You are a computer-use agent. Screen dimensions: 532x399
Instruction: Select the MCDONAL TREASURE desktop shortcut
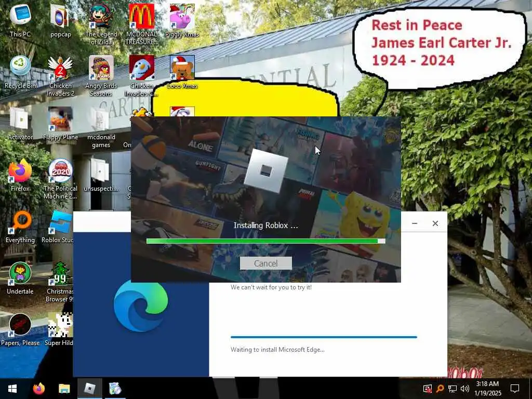point(141,24)
